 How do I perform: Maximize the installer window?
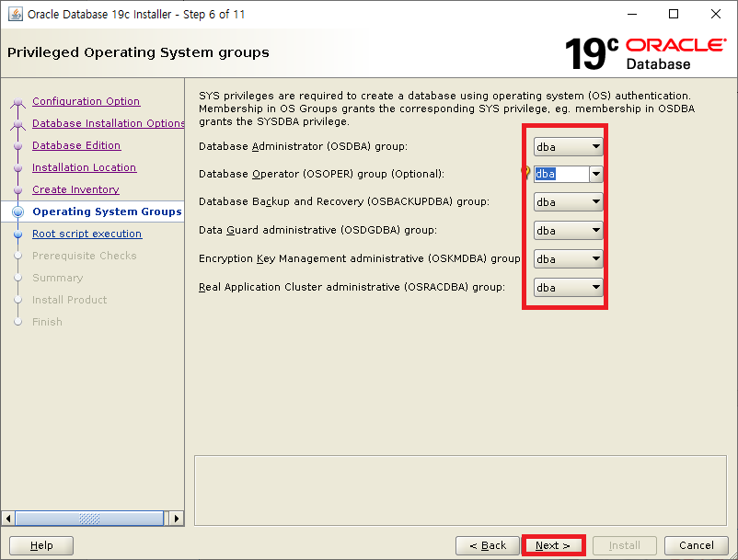[674, 14]
